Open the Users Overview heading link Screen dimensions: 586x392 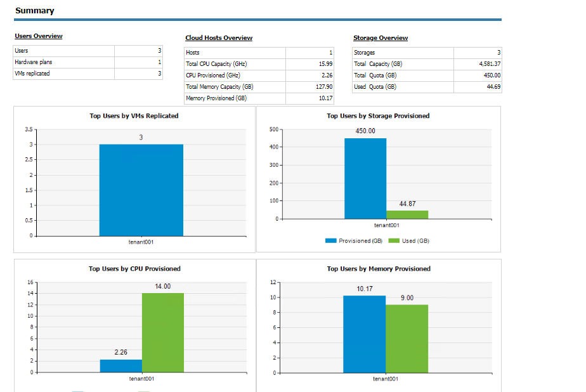pos(39,36)
